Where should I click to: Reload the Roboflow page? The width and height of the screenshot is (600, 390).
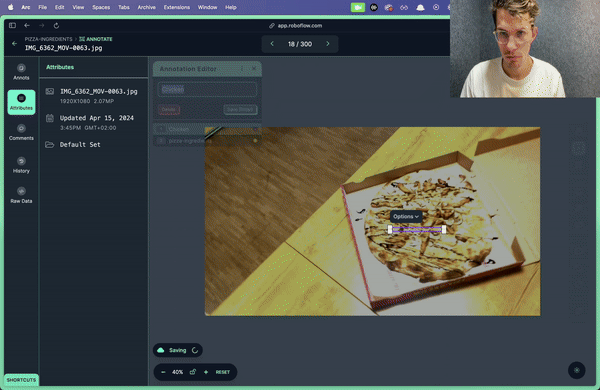[x=56, y=25]
